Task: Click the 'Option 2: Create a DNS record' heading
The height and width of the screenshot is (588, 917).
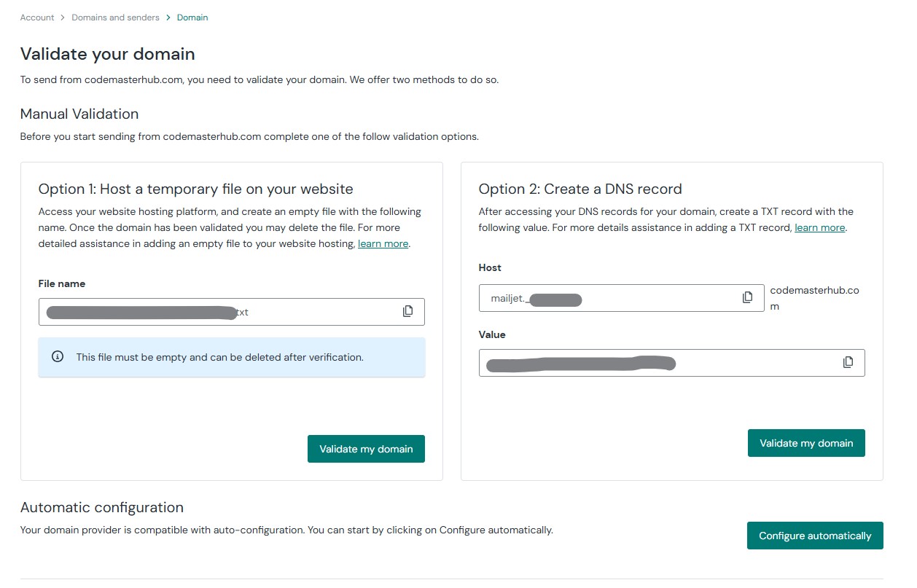Action: coord(580,189)
